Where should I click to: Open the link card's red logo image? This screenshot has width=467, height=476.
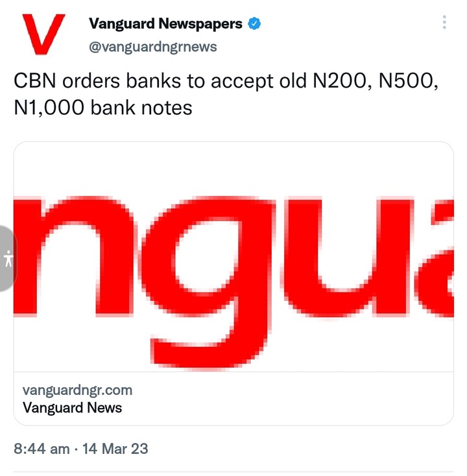coord(233,257)
